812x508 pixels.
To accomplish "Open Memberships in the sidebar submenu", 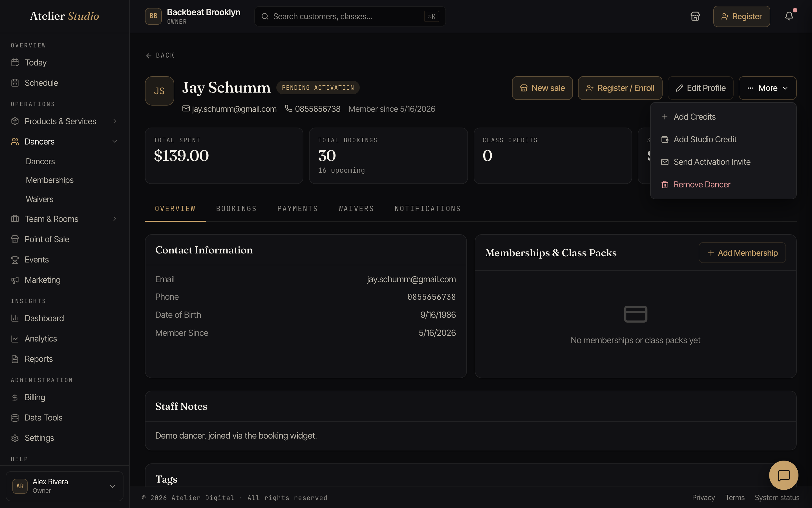I will (50, 180).
